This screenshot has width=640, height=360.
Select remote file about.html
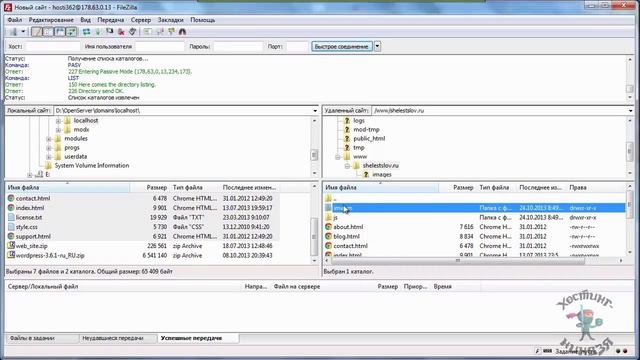(x=348, y=227)
